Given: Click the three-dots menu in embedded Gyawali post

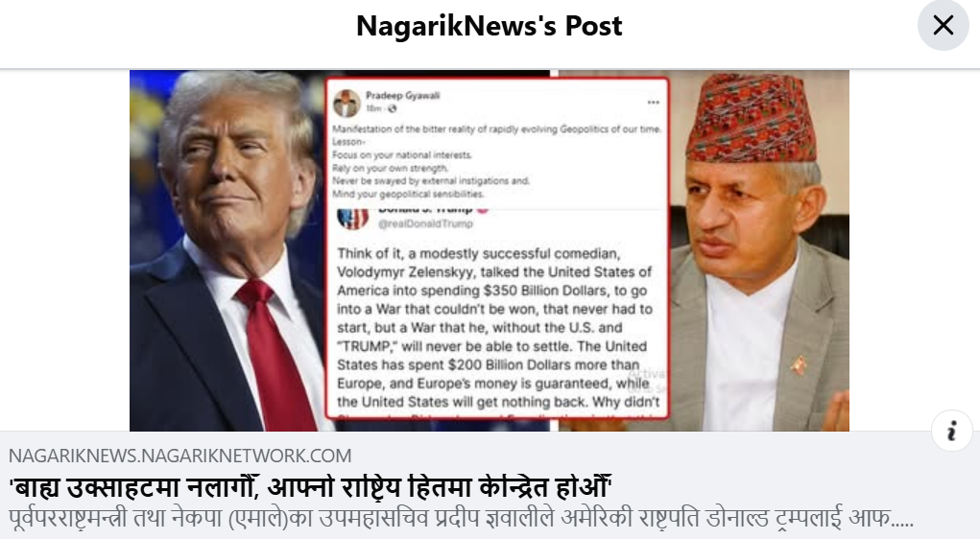Looking at the screenshot, I should 653,103.
